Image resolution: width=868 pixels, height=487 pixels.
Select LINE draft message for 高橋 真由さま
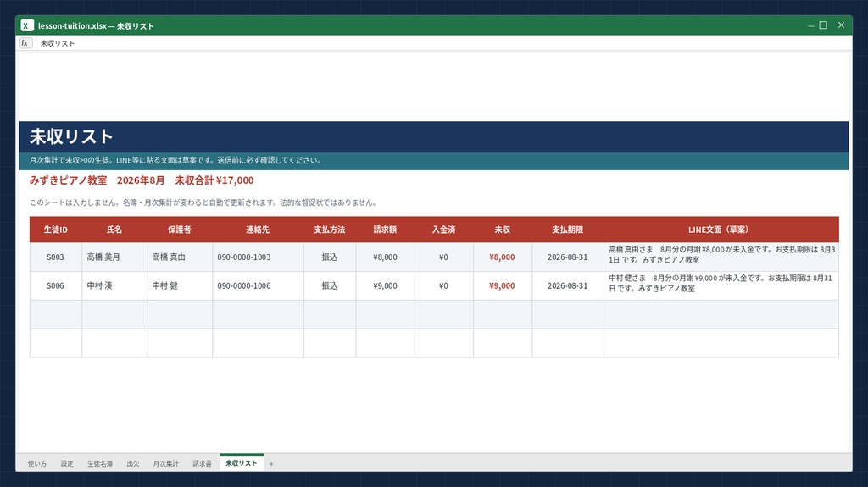[x=721, y=257]
